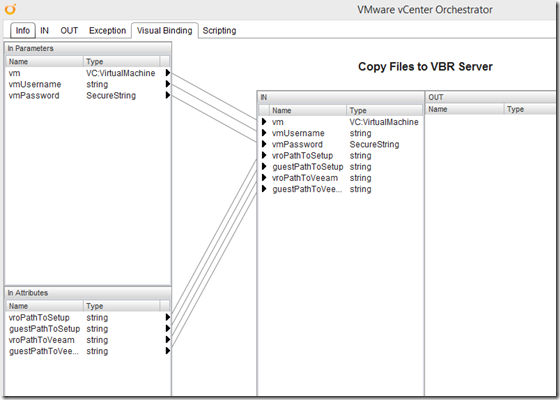
Task: Click the Copy Files to VBR Server title
Action: coord(425,66)
